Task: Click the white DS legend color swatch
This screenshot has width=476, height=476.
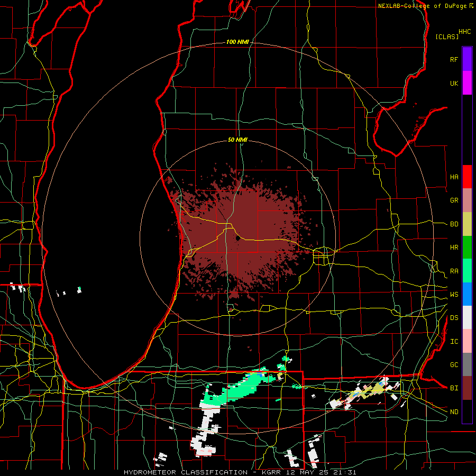Action: [x=467, y=317]
